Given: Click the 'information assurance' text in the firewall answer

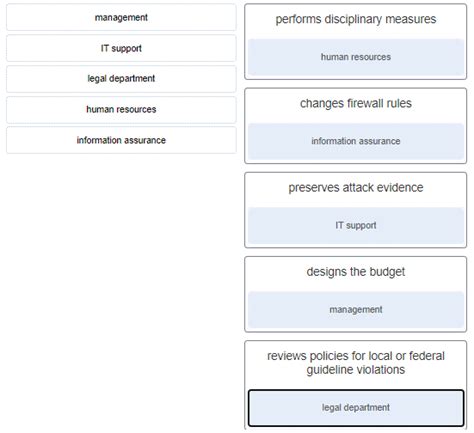Looking at the screenshot, I should (x=356, y=141).
